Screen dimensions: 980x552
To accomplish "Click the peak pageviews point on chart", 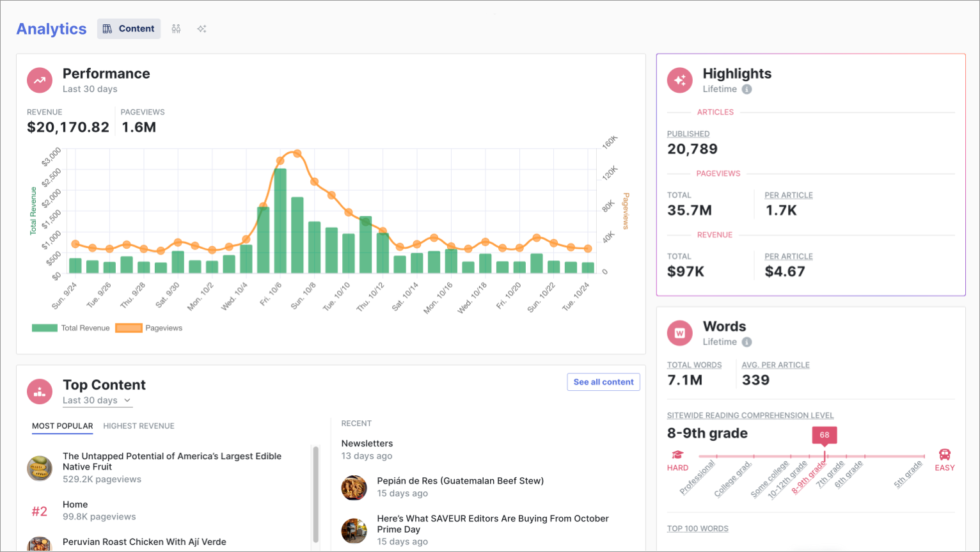I will [297, 154].
